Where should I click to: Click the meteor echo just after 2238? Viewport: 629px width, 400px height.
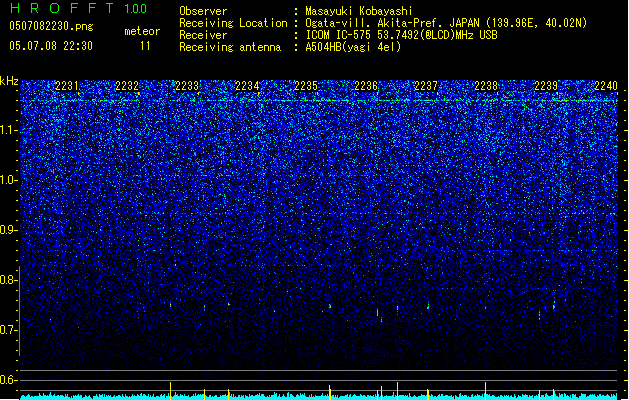click(485, 309)
